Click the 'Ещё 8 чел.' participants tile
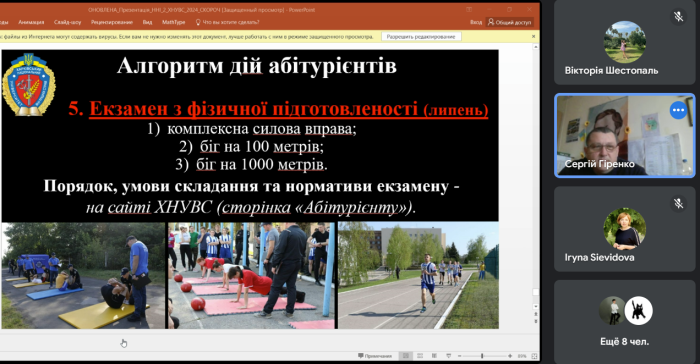700x364 pixels. coord(625,322)
